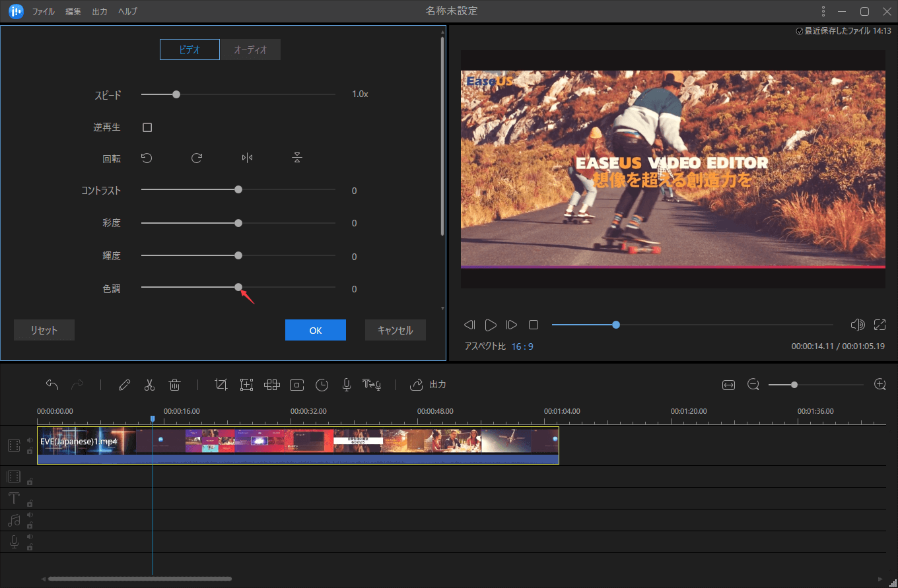Toggle the lock on the text track
The height and width of the screenshot is (588, 898).
30,504
